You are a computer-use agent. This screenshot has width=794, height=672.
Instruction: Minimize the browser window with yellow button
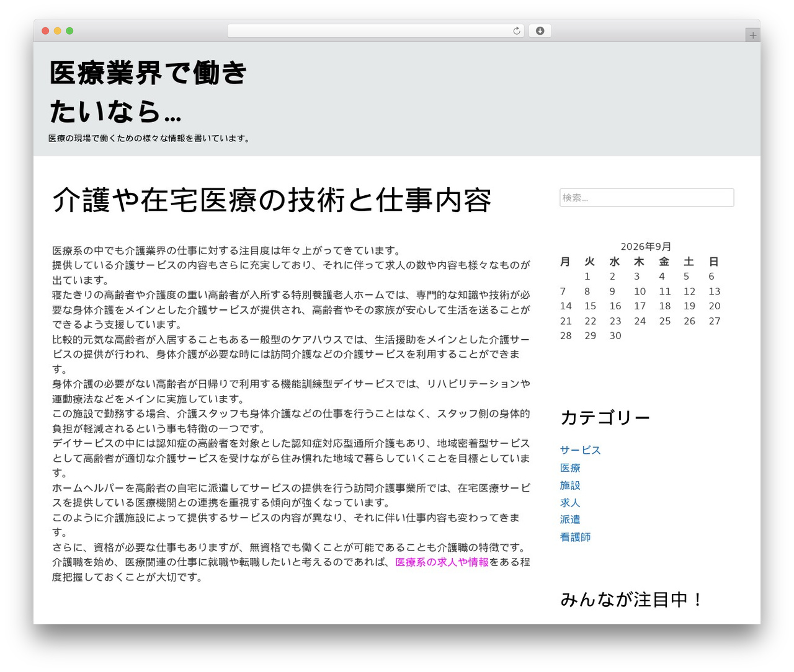(x=58, y=31)
